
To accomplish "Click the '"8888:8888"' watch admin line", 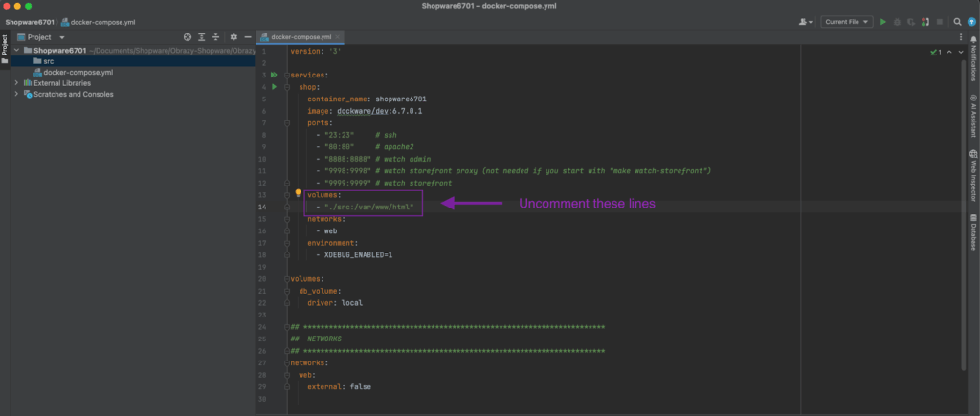I will tap(373, 159).
